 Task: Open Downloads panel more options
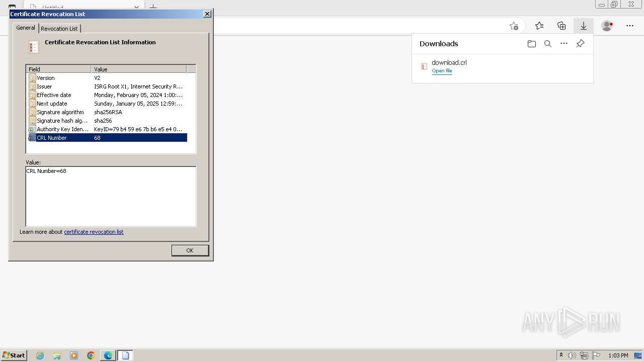pyautogui.click(x=564, y=44)
